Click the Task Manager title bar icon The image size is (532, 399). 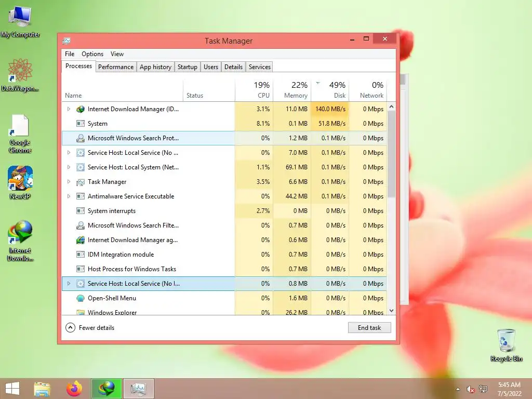point(66,41)
